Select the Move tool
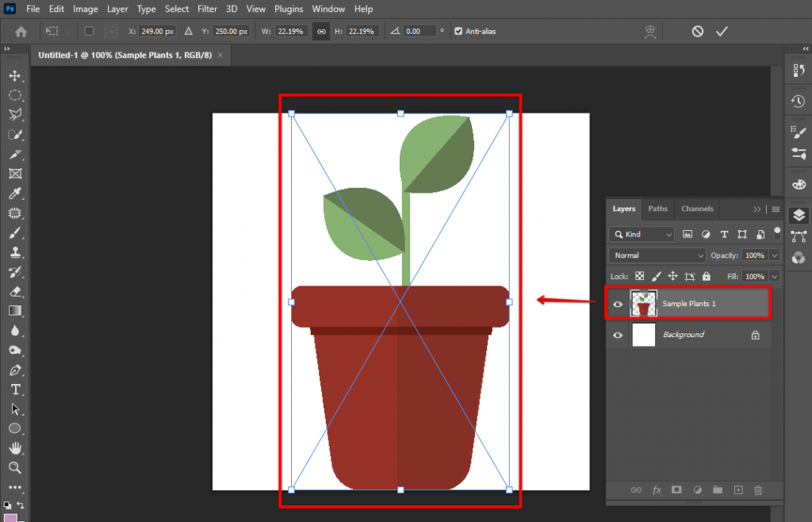The image size is (812, 522). [x=15, y=76]
